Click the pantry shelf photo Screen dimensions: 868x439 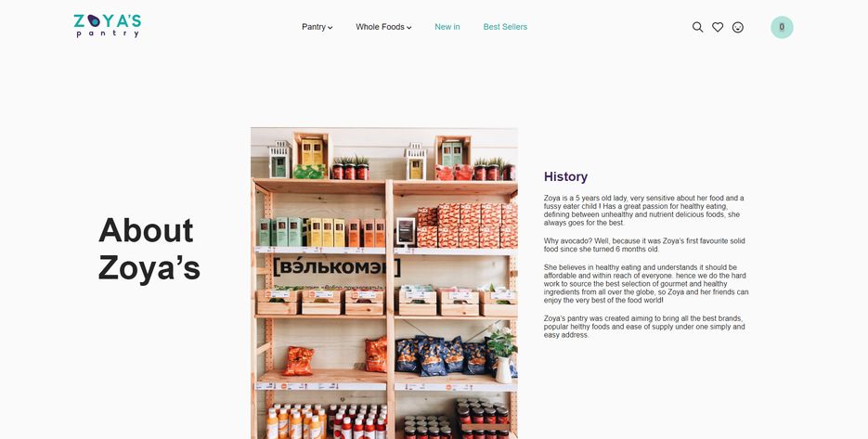(x=384, y=283)
